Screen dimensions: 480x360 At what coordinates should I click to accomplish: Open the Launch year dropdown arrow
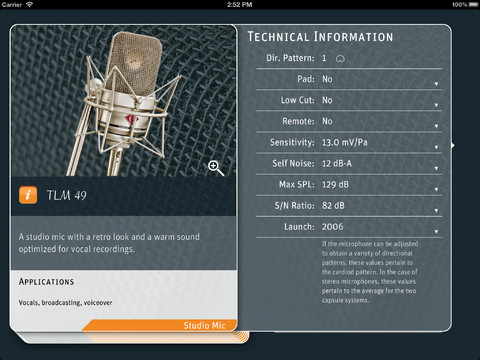pos(436,232)
